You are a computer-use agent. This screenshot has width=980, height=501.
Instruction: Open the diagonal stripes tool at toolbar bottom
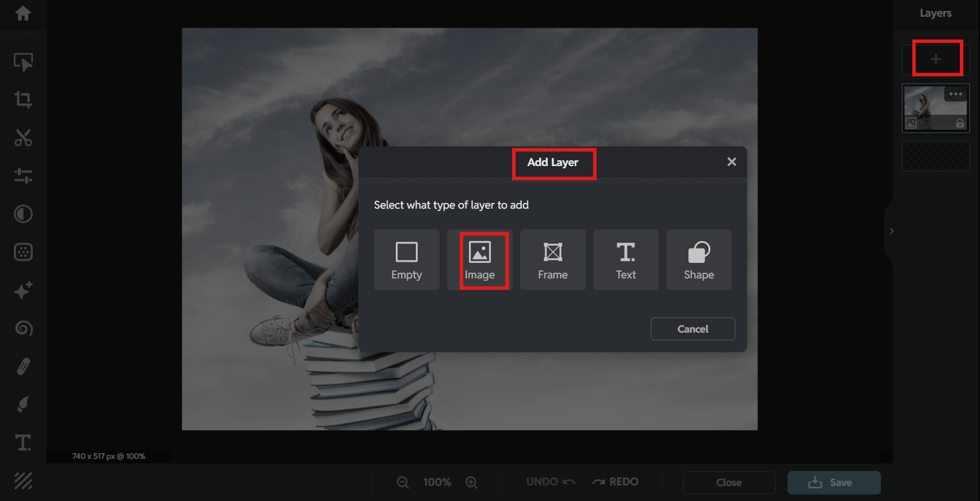click(x=23, y=481)
